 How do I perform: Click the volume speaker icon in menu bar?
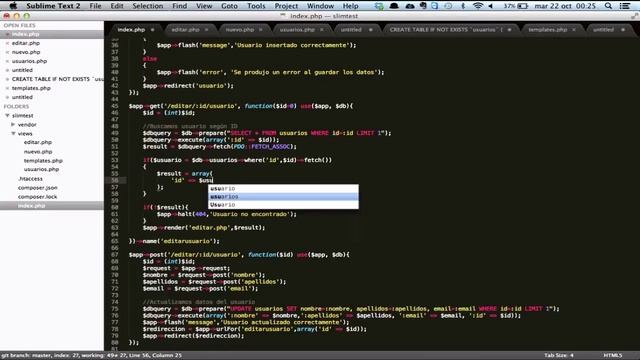(491, 6)
